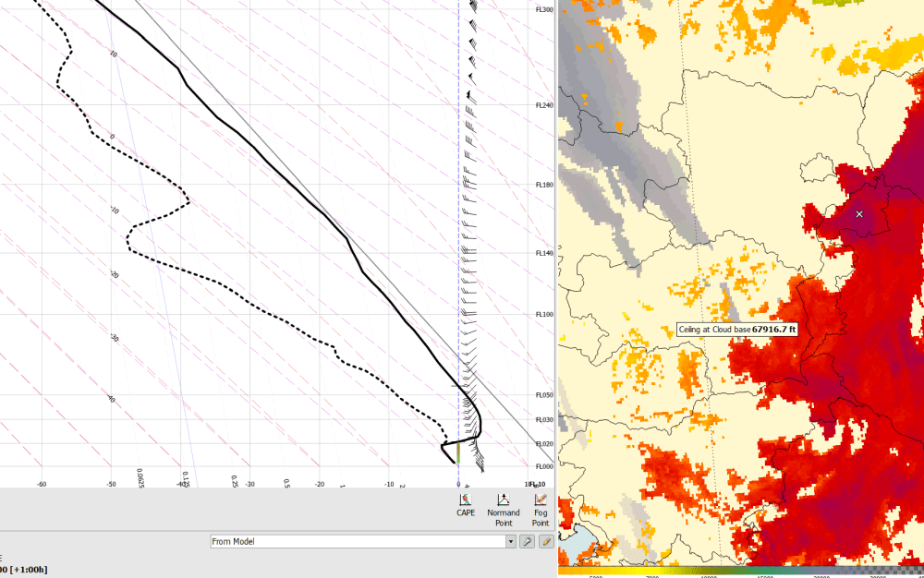Click the Ceiling at Cloud base tooltip
924x578 pixels.
click(737, 329)
